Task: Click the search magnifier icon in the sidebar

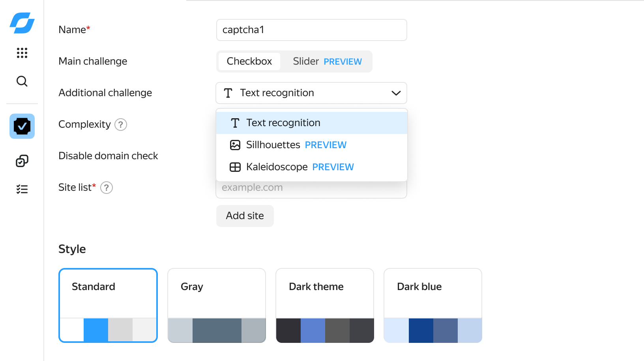Action: (22, 81)
